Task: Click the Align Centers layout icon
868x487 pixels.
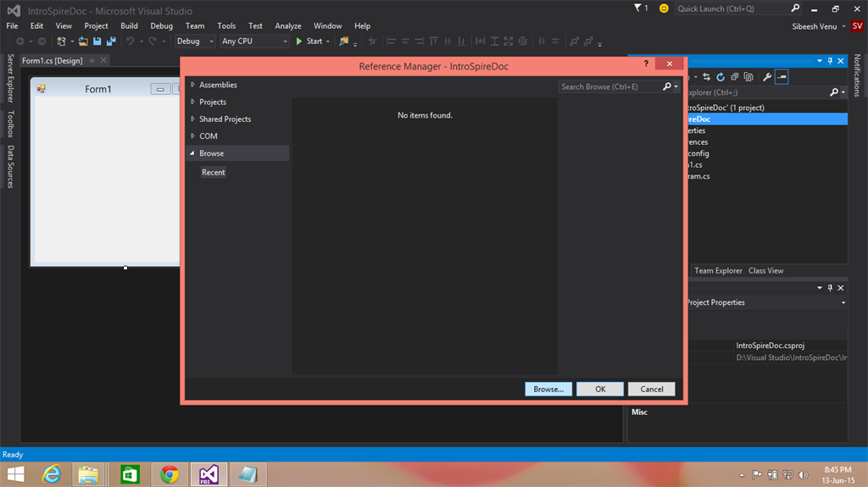Action: [405, 41]
